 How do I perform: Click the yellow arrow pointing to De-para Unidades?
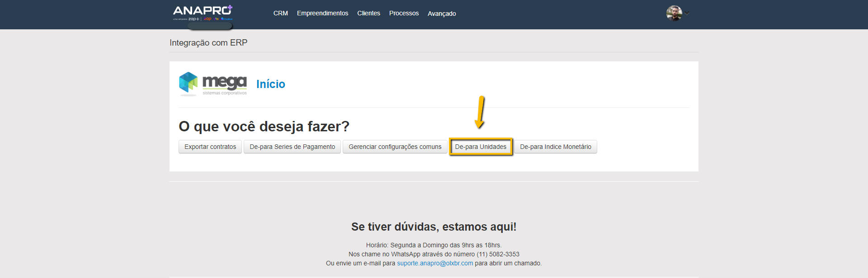point(480,112)
